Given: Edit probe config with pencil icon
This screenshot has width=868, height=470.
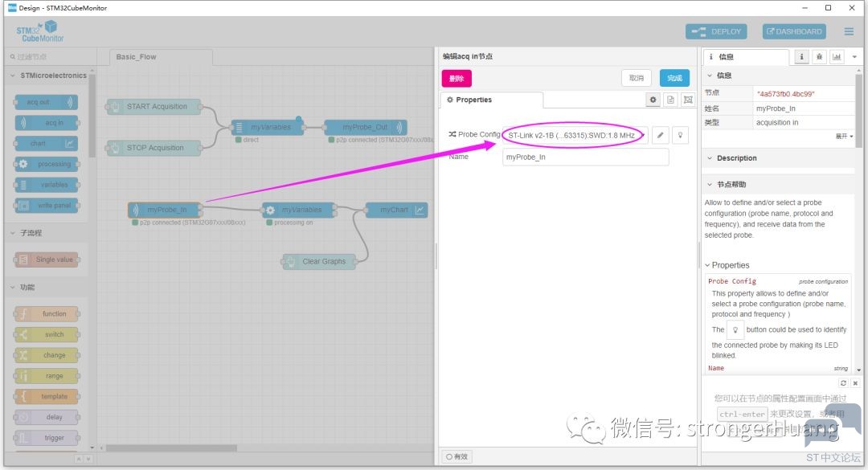Looking at the screenshot, I should [x=661, y=135].
